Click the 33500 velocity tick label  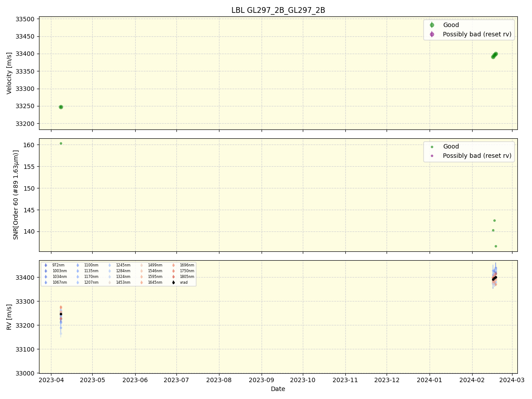click(x=26, y=20)
